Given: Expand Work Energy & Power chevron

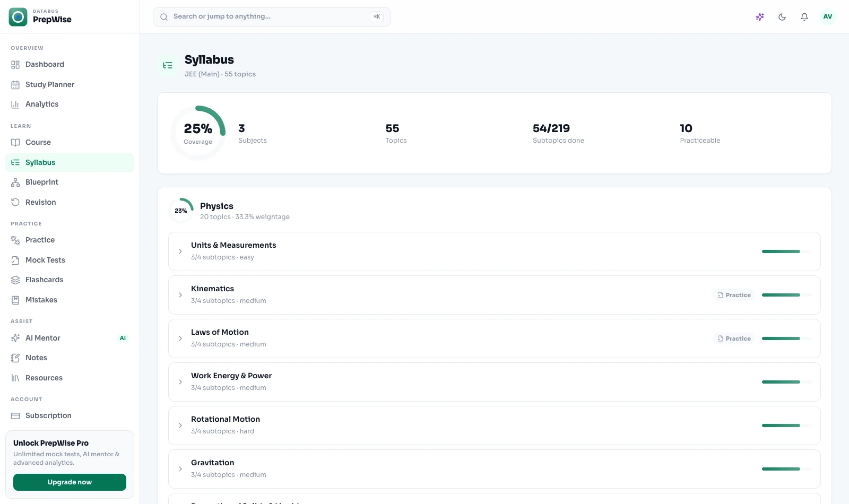Looking at the screenshot, I should tap(180, 382).
